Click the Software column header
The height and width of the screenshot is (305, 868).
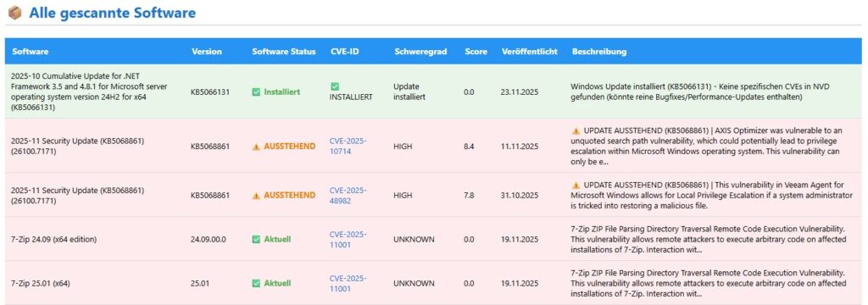click(31, 52)
